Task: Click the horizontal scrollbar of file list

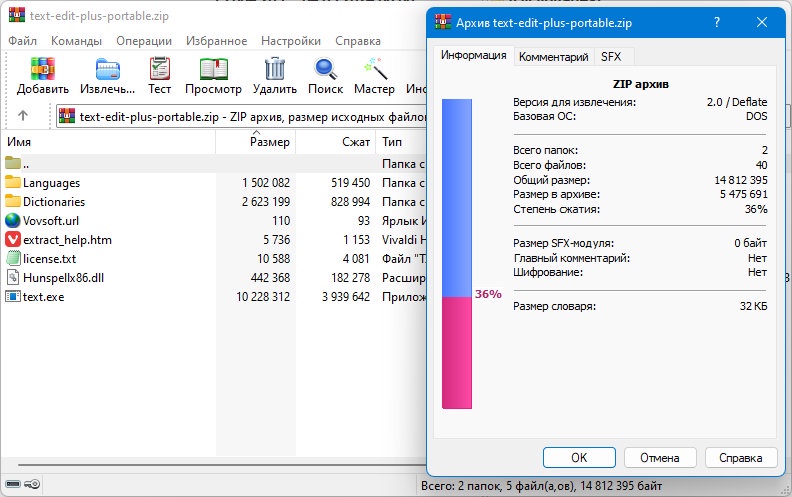Action: (x=222, y=465)
